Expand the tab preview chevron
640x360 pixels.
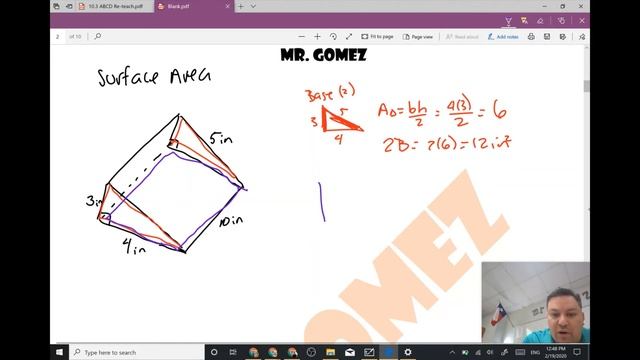coord(253,7)
